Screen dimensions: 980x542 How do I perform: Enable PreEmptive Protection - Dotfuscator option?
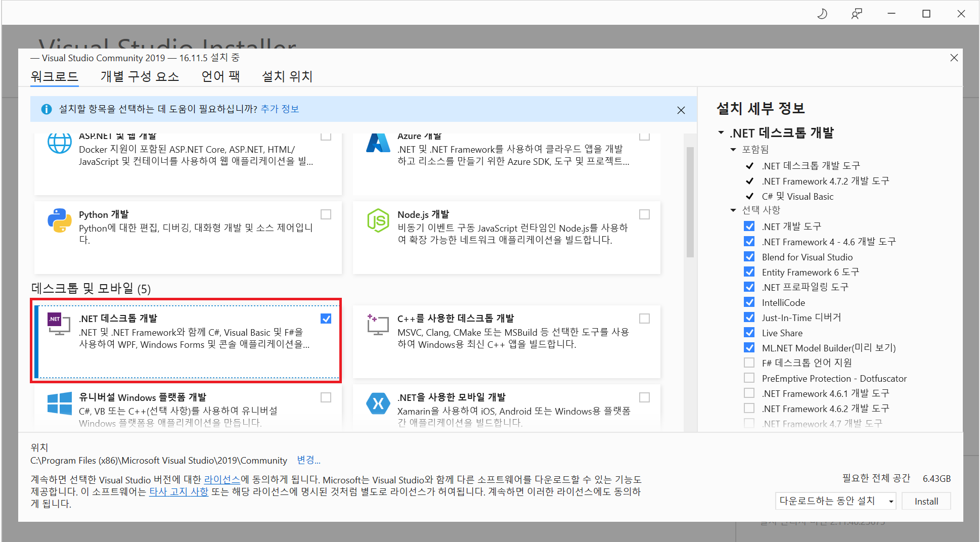coord(749,378)
